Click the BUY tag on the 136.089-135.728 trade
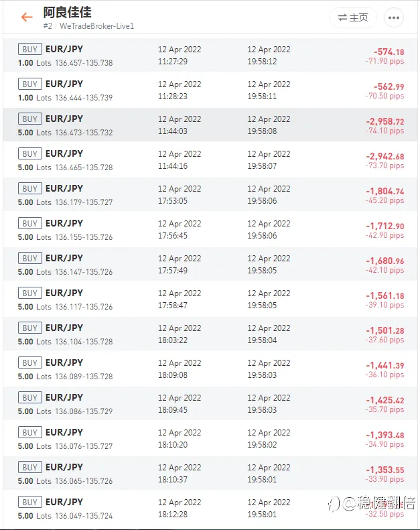Screen dimensions: 420x530 (30, 362)
